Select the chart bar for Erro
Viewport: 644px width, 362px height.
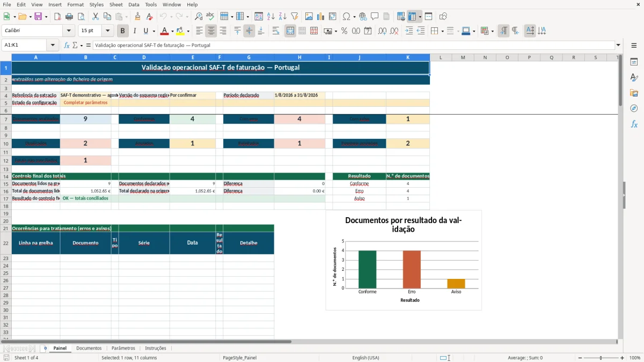[x=412, y=269]
